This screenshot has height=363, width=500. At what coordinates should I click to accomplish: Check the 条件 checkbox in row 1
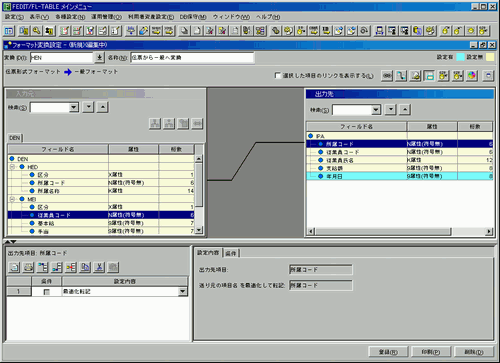[x=47, y=292]
